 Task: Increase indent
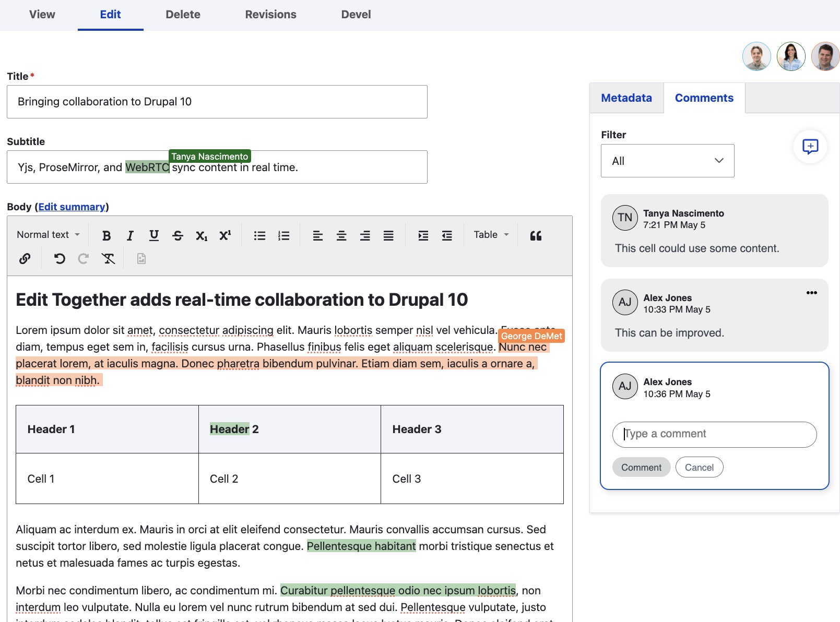[x=423, y=236]
